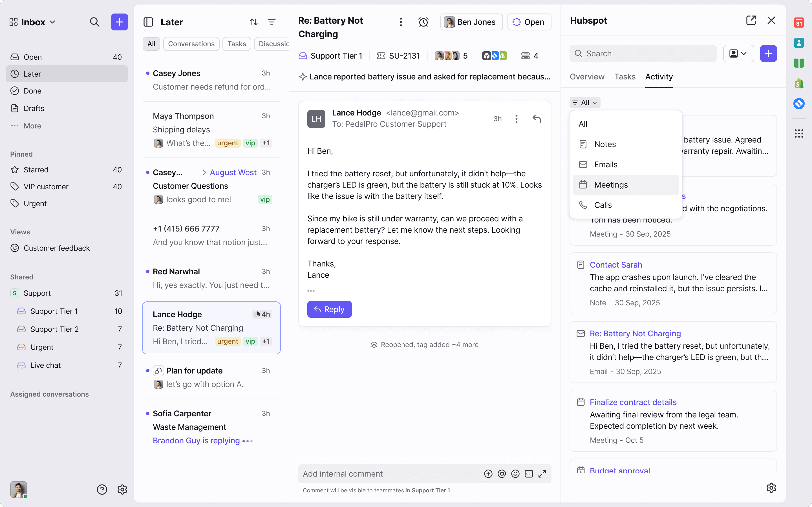Screen dimensions: 812x507
Task: Insert an emoji into the internal comment
Action: tap(515, 473)
